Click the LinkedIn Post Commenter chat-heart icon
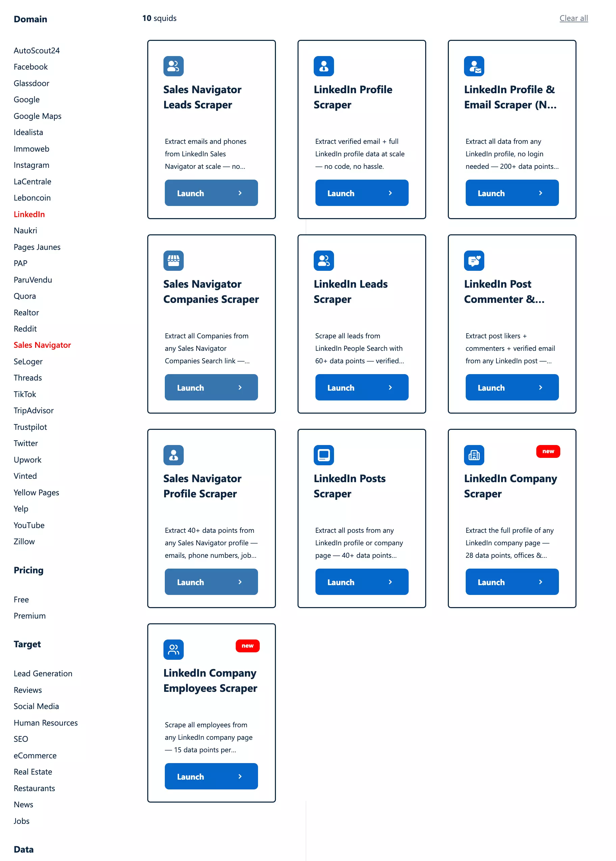 click(474, 260)
